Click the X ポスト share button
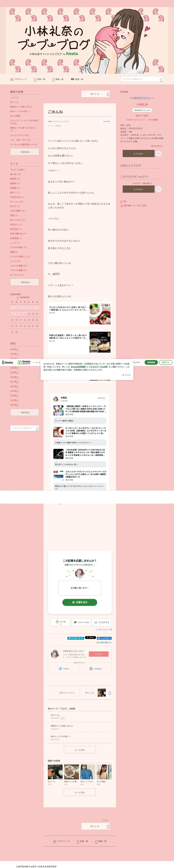Viewport: 174px width, 868px height. [x=90, y=638]
